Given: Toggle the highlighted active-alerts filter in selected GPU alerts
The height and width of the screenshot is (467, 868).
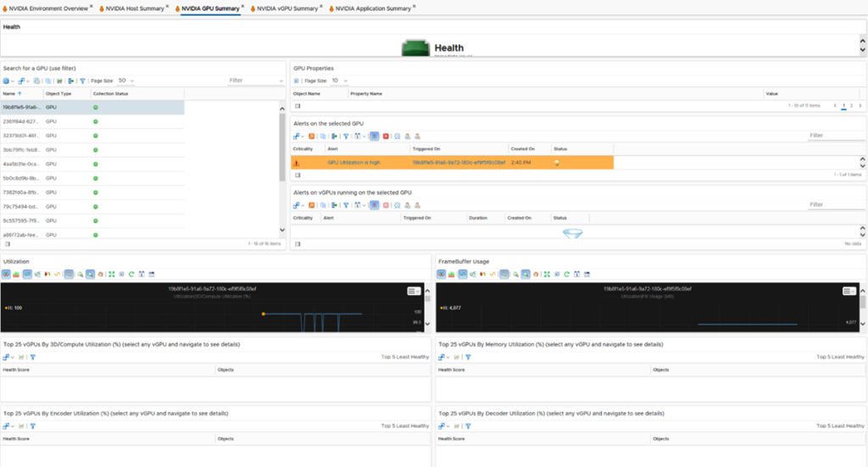Looking at the screenshot, I should (374, 136).
